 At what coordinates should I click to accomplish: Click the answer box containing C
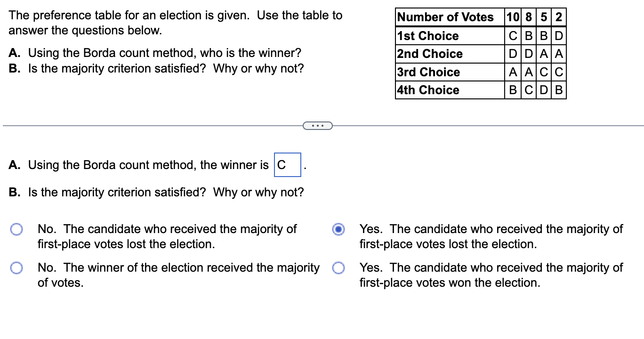(287, 165)
